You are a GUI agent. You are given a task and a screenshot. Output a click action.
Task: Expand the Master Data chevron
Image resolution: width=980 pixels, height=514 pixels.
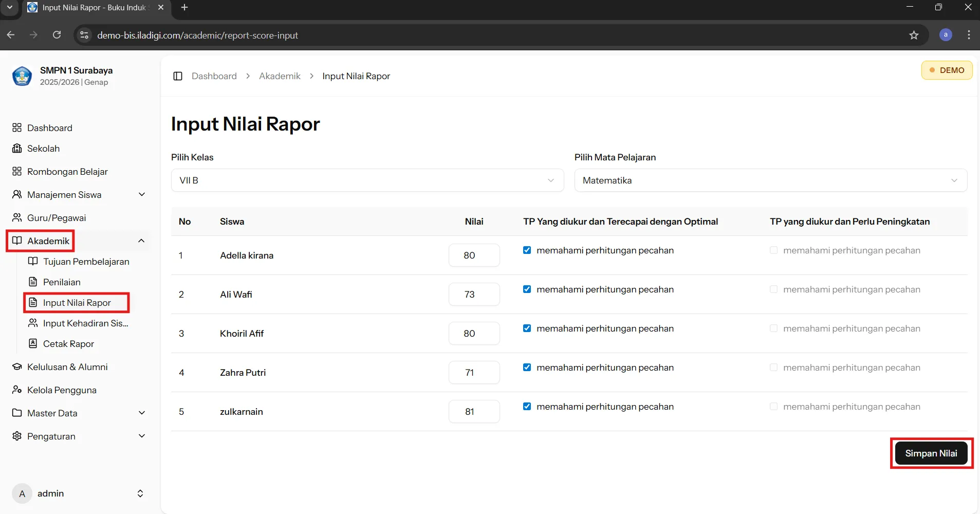click(x=142, y=413)
